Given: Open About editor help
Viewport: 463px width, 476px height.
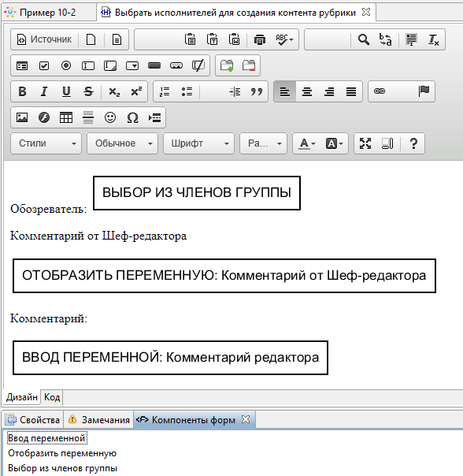Looking at the screenshot, I should click(413, 143).
